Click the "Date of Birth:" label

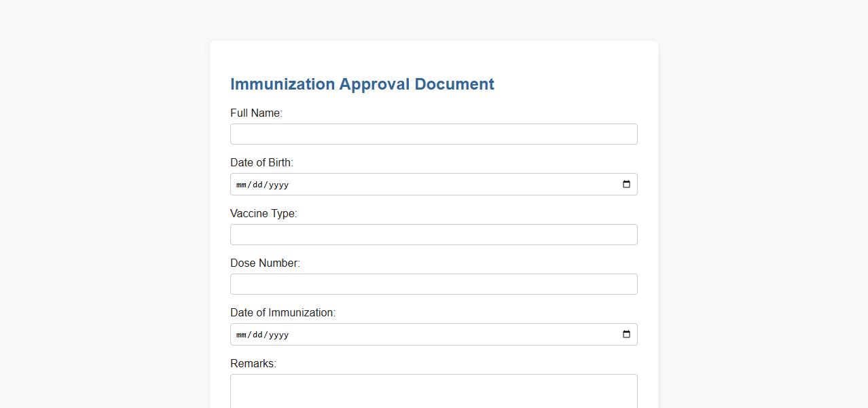261,163
